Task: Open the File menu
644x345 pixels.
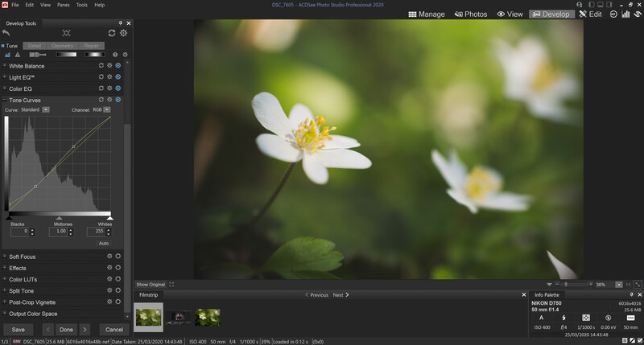Action: click(x=14, y=5)
